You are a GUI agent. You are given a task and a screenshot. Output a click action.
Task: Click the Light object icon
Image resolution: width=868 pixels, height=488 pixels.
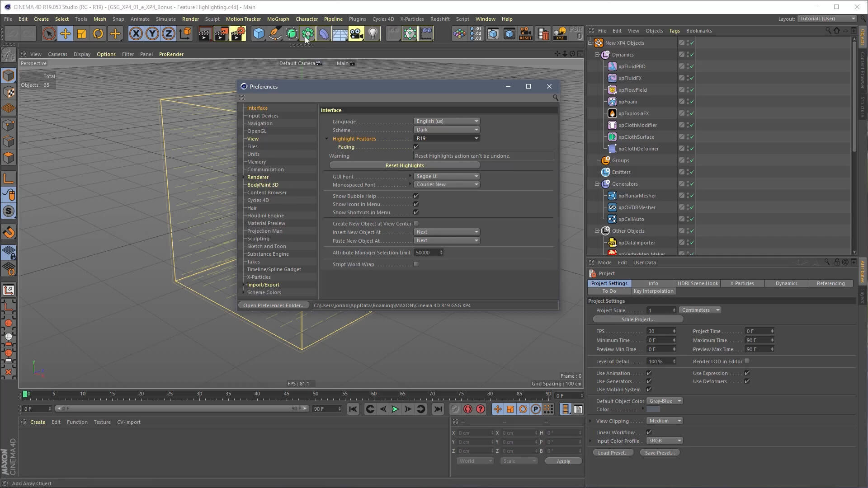[x=373, y=34]
